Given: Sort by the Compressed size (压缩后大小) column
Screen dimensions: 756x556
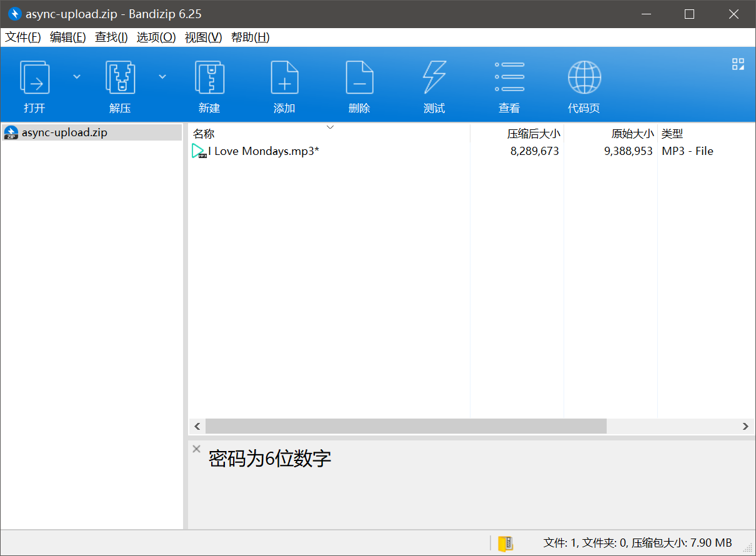Looking at the screenshot, I should coord(533,134).
